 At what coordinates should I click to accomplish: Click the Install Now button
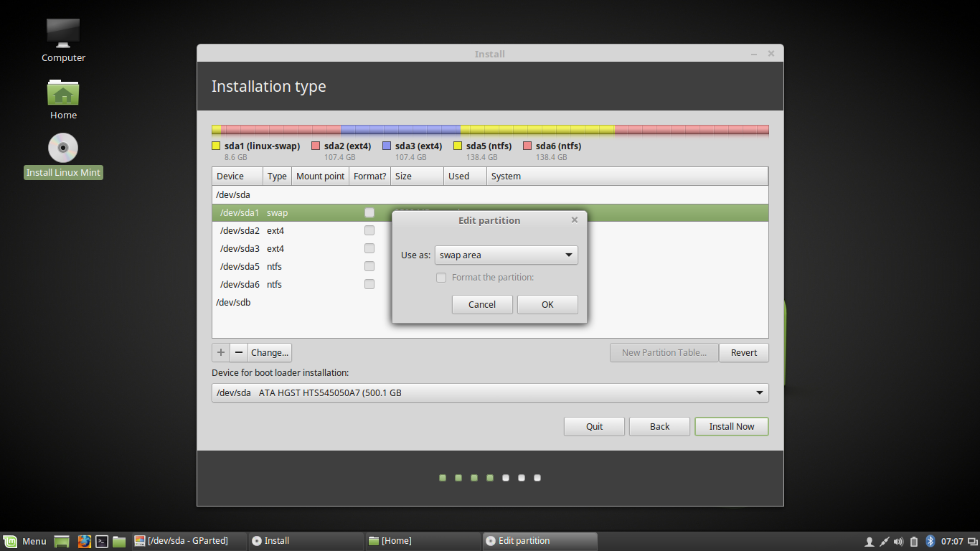pyautogui.click(x=732, y=426)
